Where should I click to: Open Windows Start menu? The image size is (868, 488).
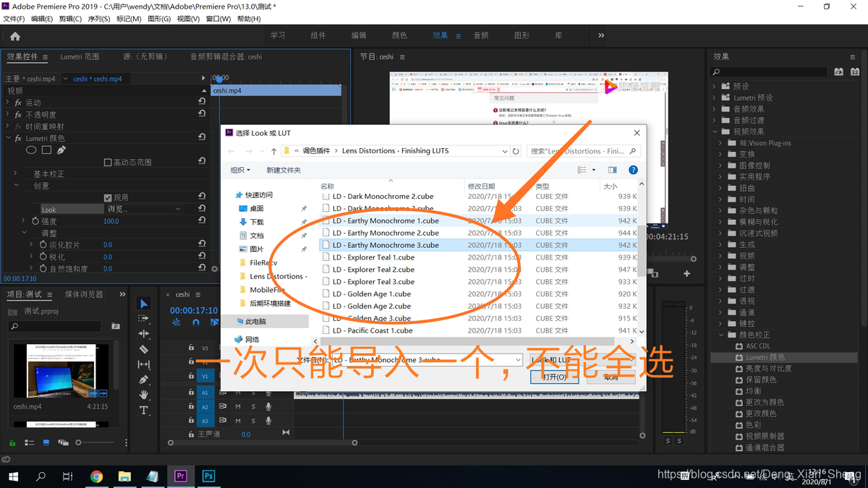pyautogui.click(x=13, y=476)
